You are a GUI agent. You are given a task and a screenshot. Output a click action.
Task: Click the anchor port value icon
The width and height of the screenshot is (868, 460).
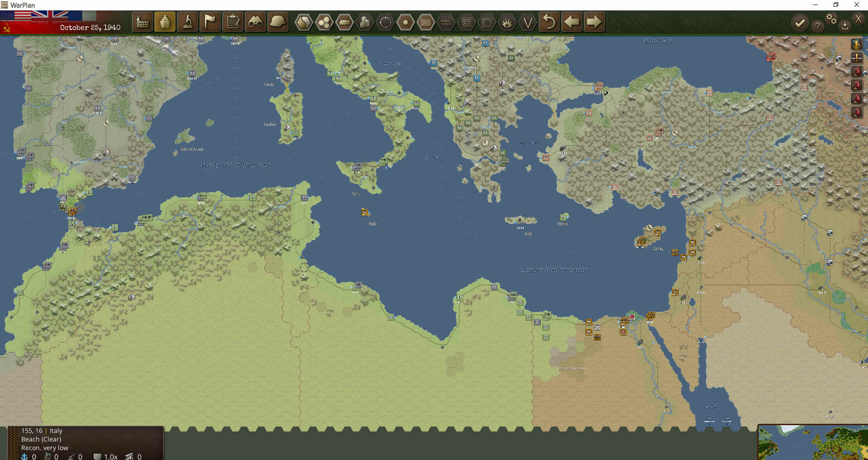point(25,457)
